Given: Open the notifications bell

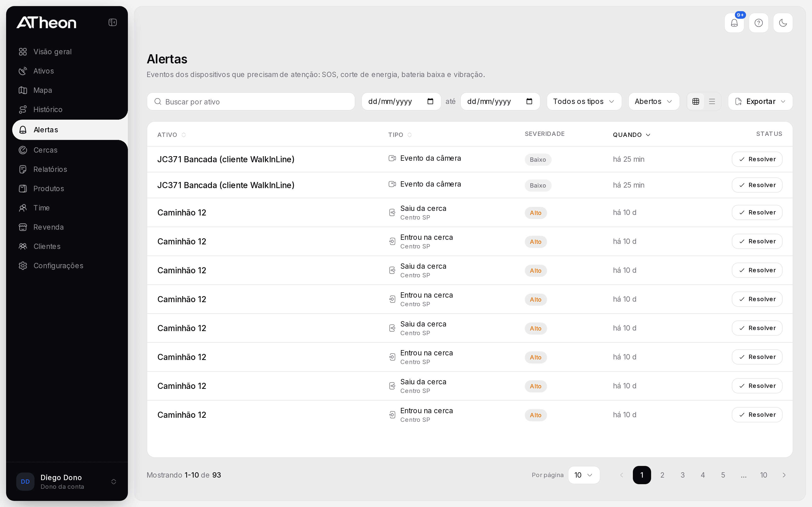Looking at the screenshot, I should (x=734, y=23).
